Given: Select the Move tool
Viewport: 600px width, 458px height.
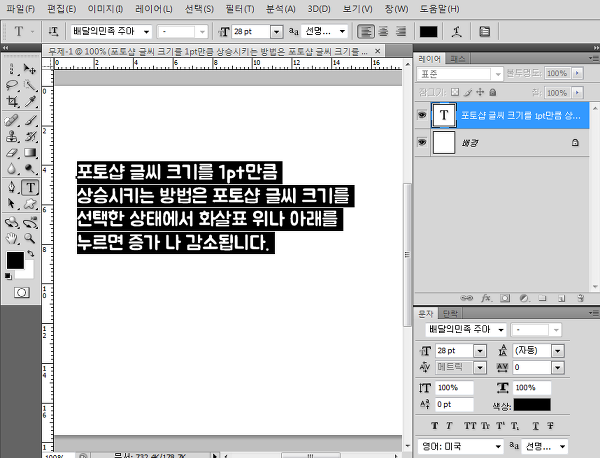Looking at the screenshot, I should (29, 69).
